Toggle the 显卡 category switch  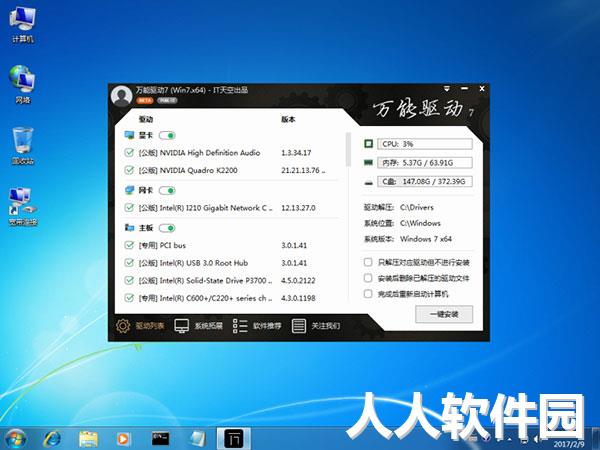pyautogui.click(x=167, y=135)
